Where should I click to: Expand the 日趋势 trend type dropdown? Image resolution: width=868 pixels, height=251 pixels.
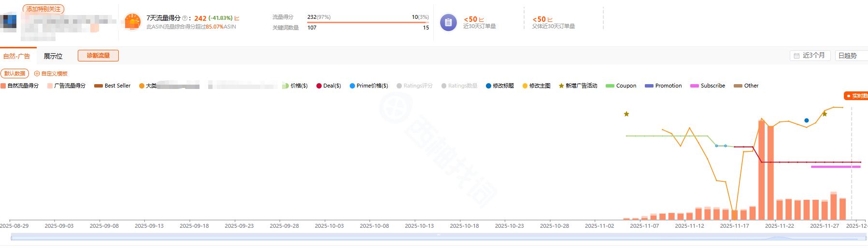[x=850, y=56]
